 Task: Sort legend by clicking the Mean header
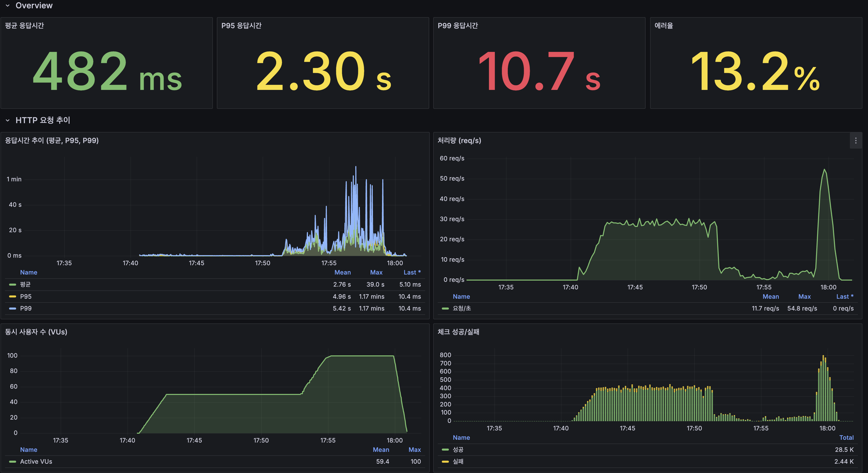pos(343,272)
